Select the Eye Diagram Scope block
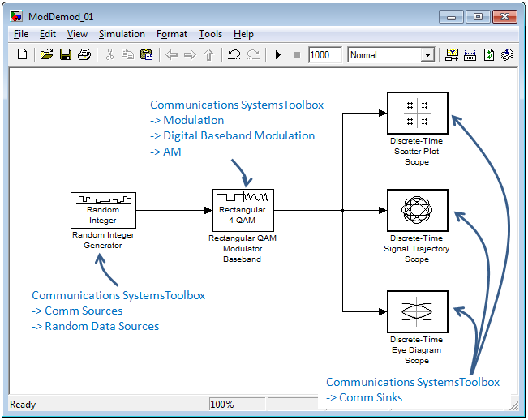528x420 pixels. (418, 311)
